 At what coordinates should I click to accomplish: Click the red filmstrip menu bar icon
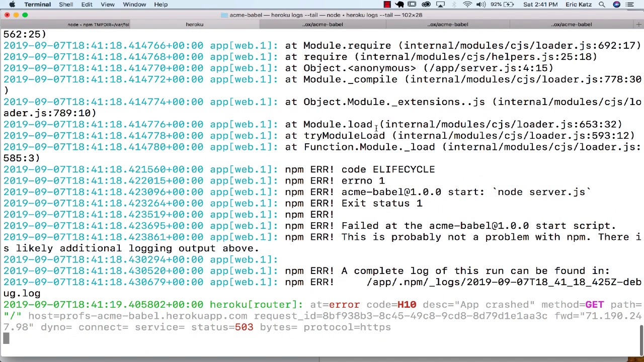[x=387, y=5]
